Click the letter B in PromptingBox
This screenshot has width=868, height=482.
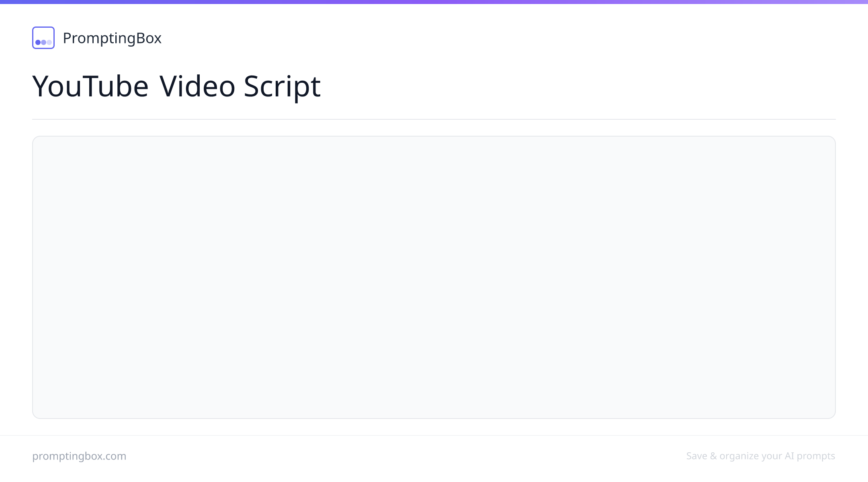[141, 38]
